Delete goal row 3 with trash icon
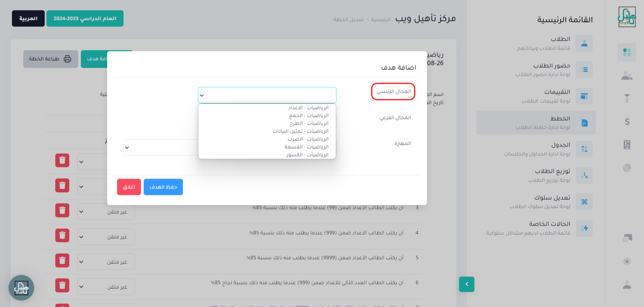This screenshot has height=307, width=644. coord(62,210)
